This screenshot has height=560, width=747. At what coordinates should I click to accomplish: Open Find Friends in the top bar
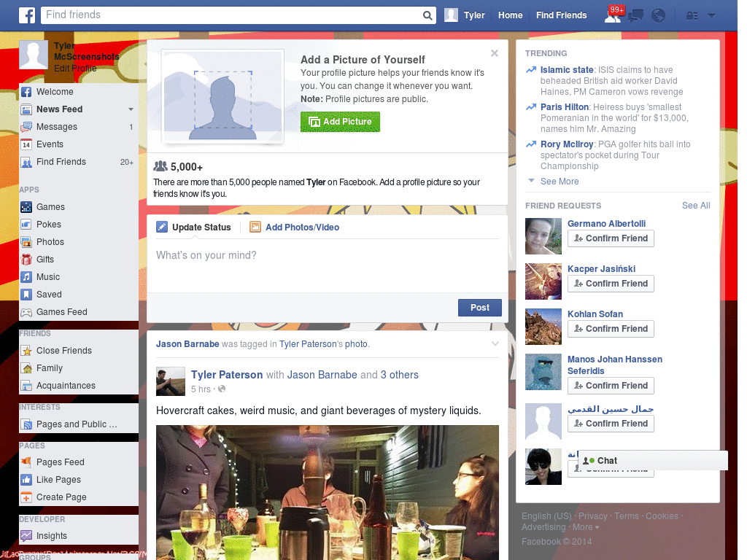[561, 15]
